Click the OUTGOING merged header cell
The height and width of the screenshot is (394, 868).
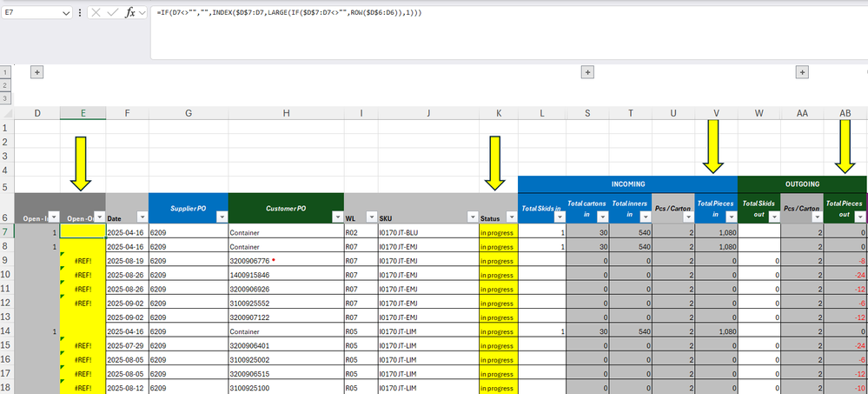(802, 184)
